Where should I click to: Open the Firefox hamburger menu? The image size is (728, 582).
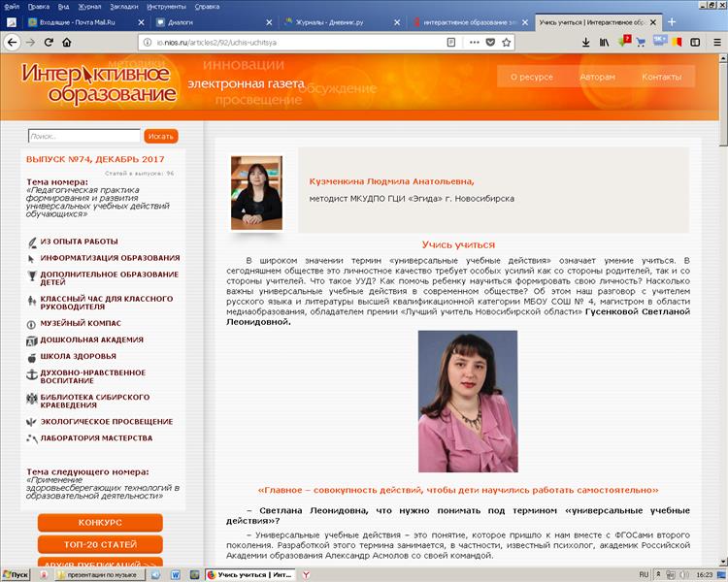point(717,43)
